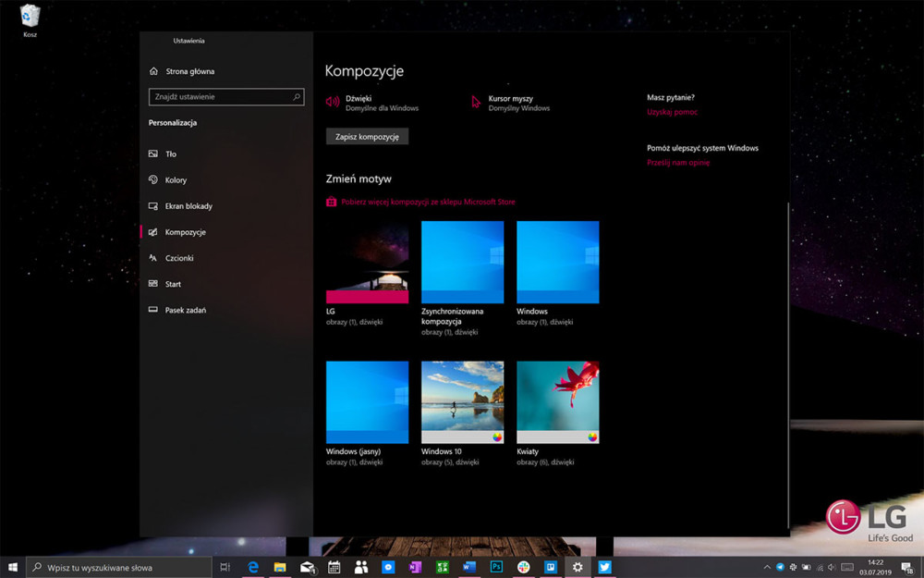Click the battery status tray icon
924x578 pixels.
click(x=806, y=568)
